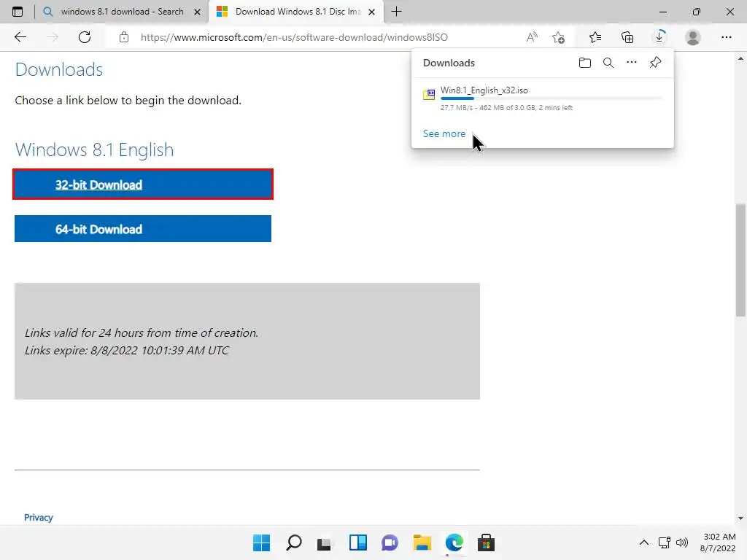Screen dimensions: 747x560
Task: Show hidden system tray icons
Action: pyautogui.click(x=643, y=542)
